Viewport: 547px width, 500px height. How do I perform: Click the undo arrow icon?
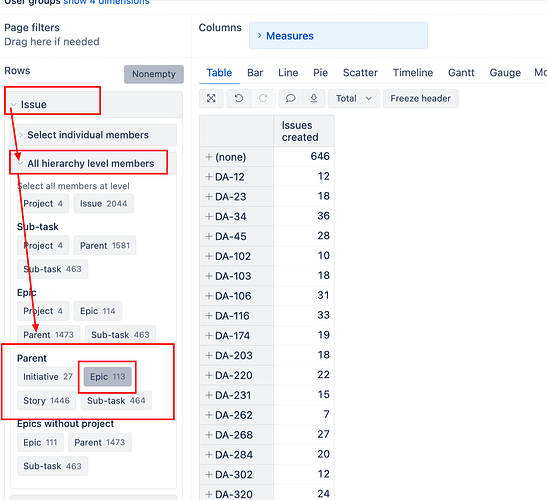click(x=239, y=98)
